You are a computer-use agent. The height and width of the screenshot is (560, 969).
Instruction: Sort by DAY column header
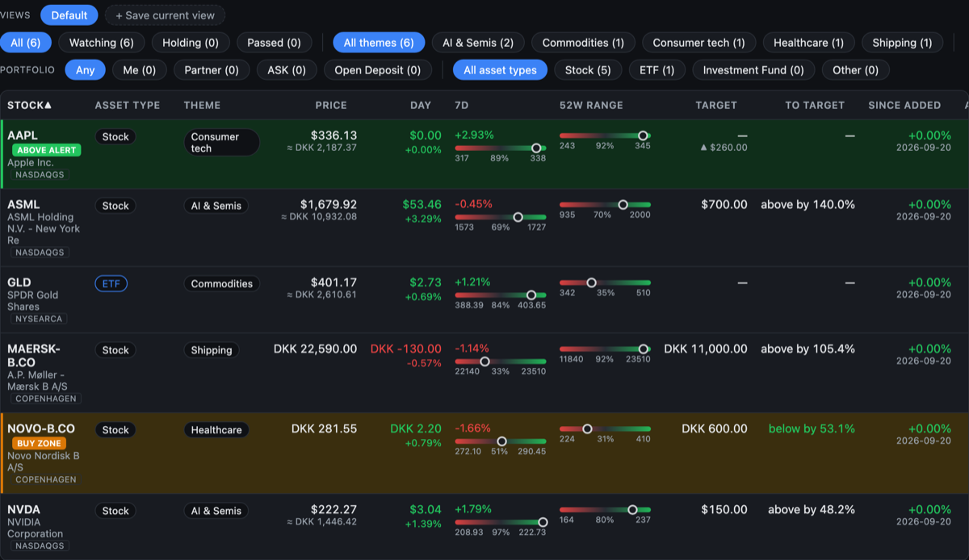[x=421, y=105]
